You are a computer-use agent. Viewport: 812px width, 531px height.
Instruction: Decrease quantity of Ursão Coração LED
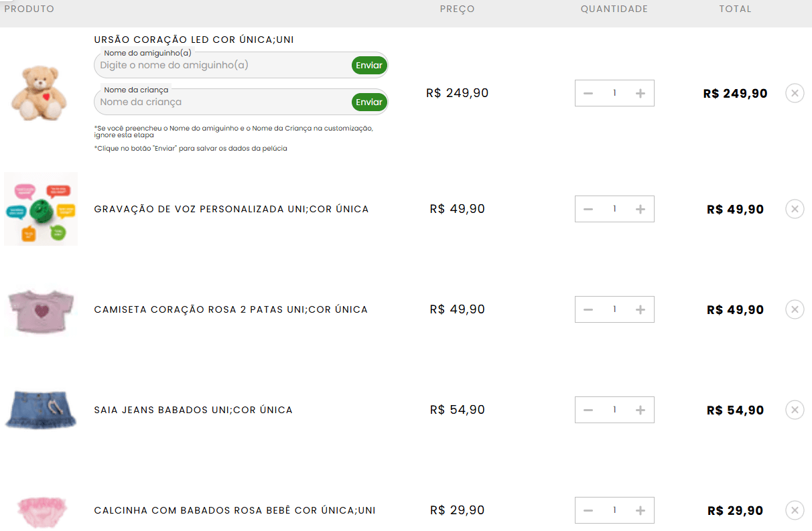pos(588,93)
